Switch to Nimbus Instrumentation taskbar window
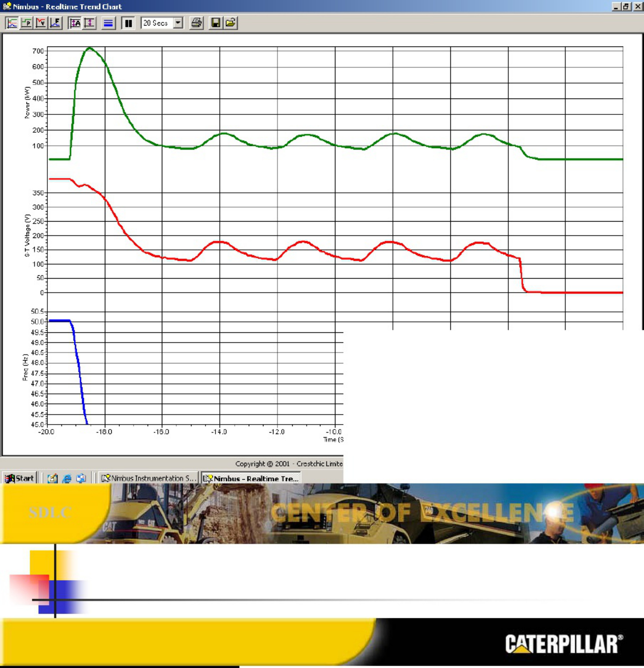Viewport: 644px width, 668px height. [x=149, y=478]
